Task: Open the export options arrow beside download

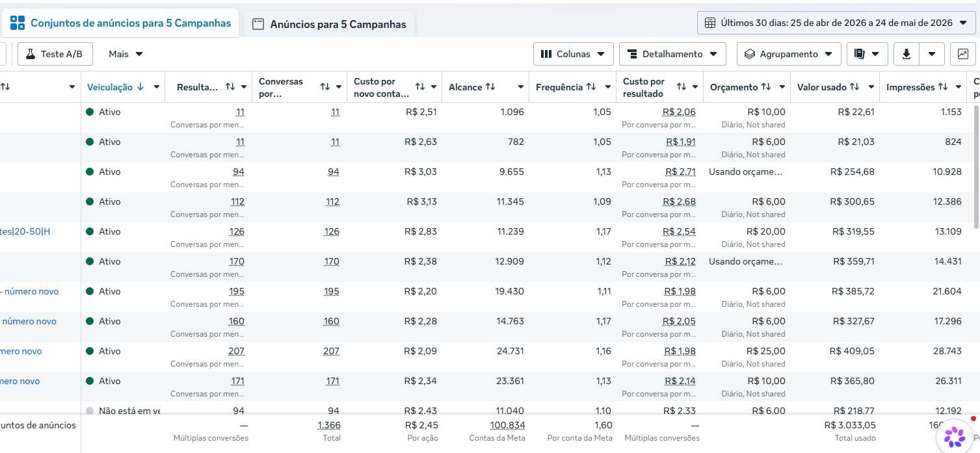Action: [x=932, y=54]
